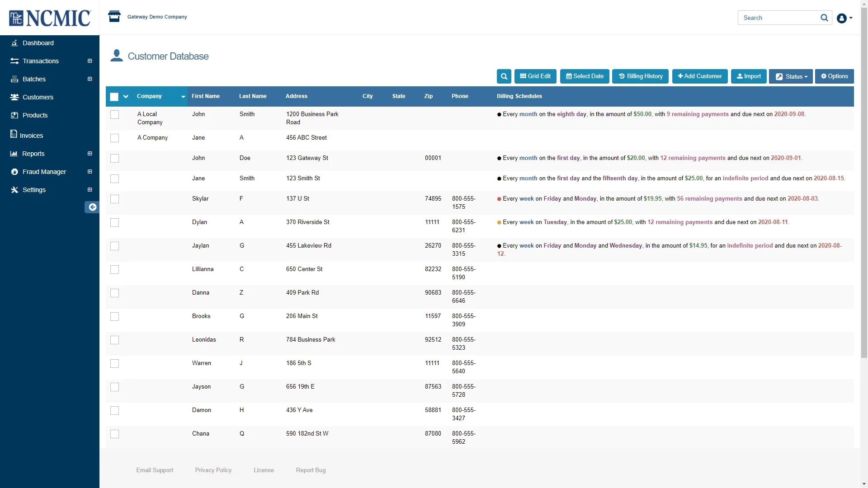Click the Products box icon in sidebar
This screenshot has width=868, height=488.
click(15, 115)
